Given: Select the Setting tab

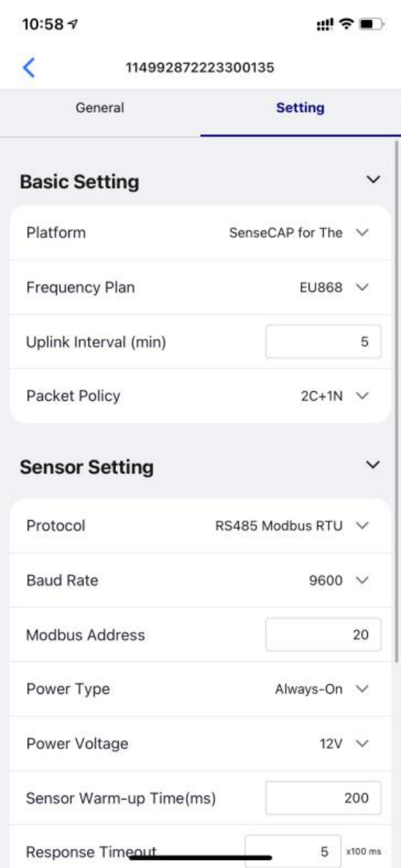Looking at the screenshot, I should click(x=301, y=108).
